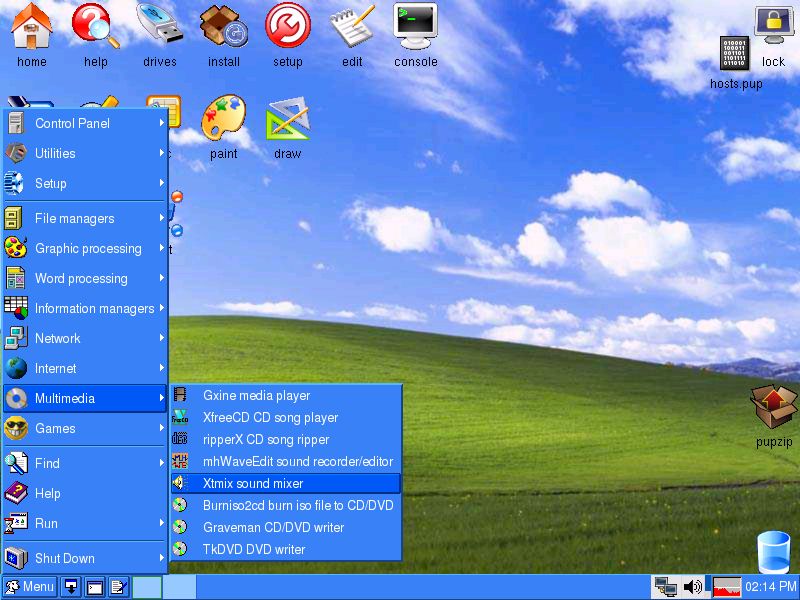Screen dimensions: 800x600
Task: Open the help desktop icon
Action: (95, 26)
